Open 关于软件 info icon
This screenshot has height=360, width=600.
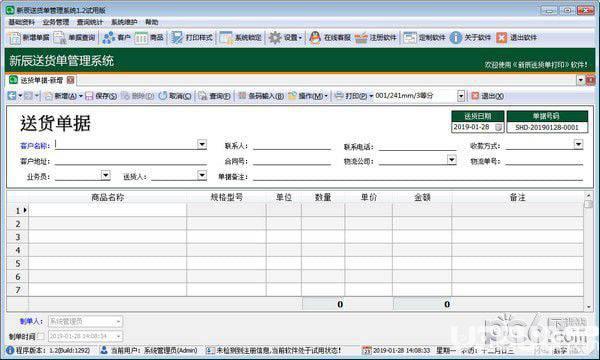456,38
